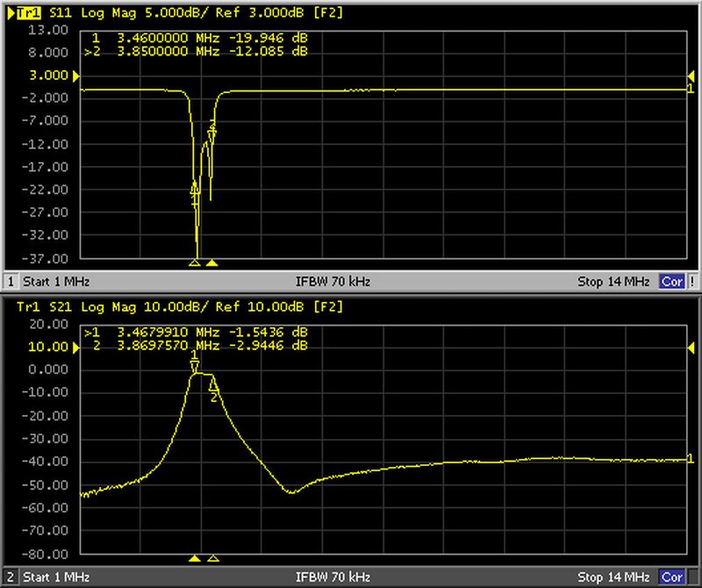702x588 pixels.
Task: Activate channel 1 window number box
Action: coord(10,282)
